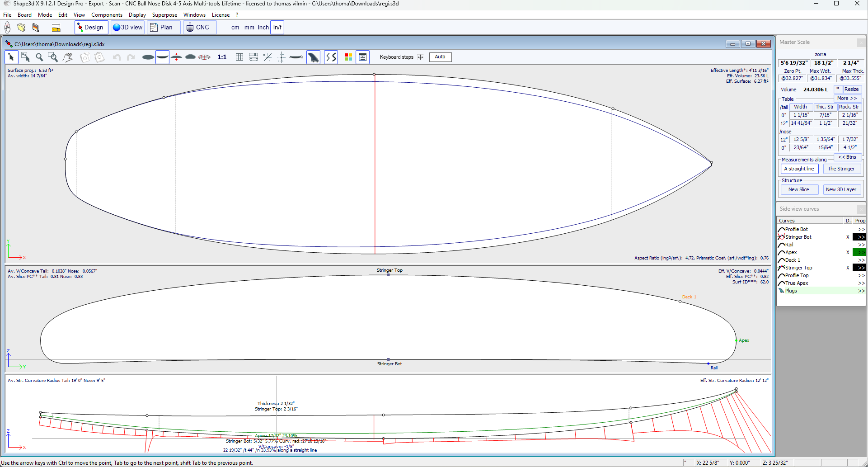Switch units to cm
Viewport: 868px width, 467px height.
(x=235, y=28)
